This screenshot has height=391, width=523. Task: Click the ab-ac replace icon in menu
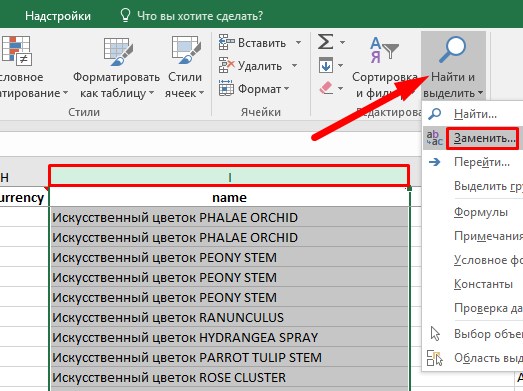[435, 138]
